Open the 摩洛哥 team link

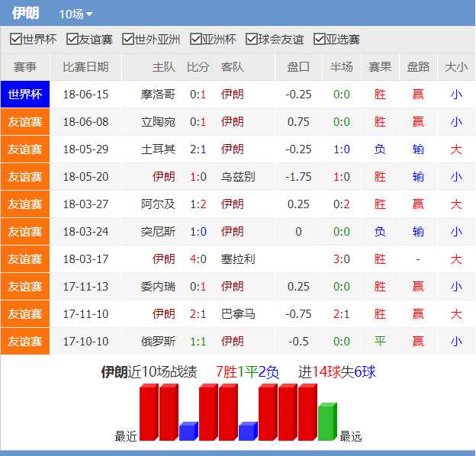[x=158, y=95]
